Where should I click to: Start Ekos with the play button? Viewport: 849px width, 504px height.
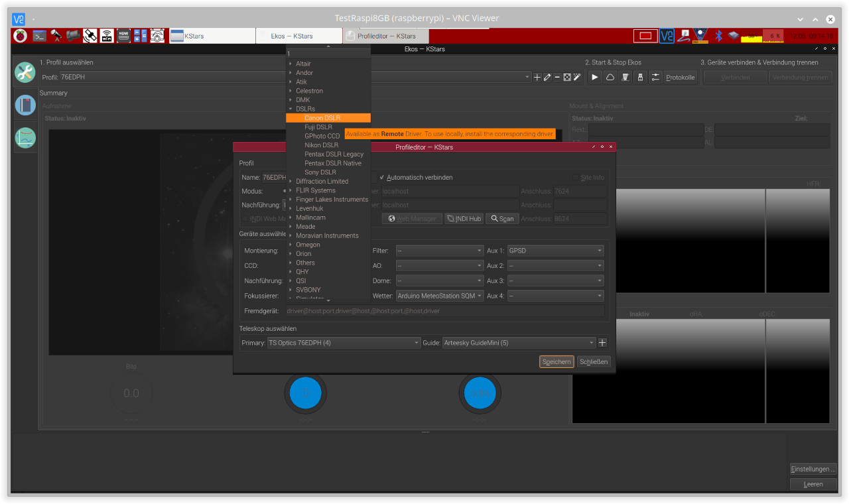point(595,78)
